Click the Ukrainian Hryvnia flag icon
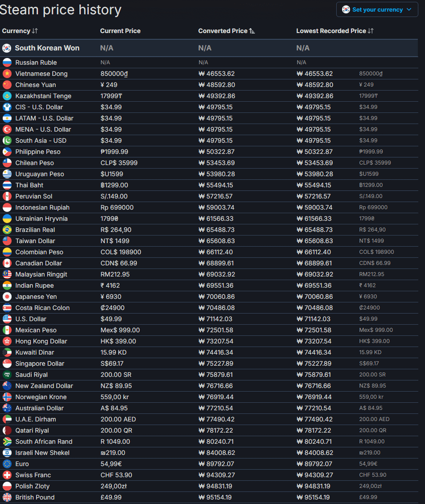Viewport: 425px width, 504px height. tap(7, 218)
